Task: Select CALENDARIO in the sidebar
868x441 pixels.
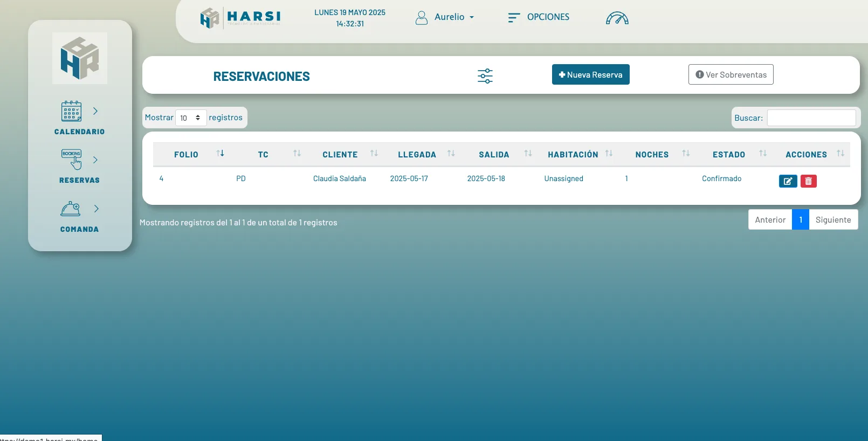Action: tap(79, 132)
